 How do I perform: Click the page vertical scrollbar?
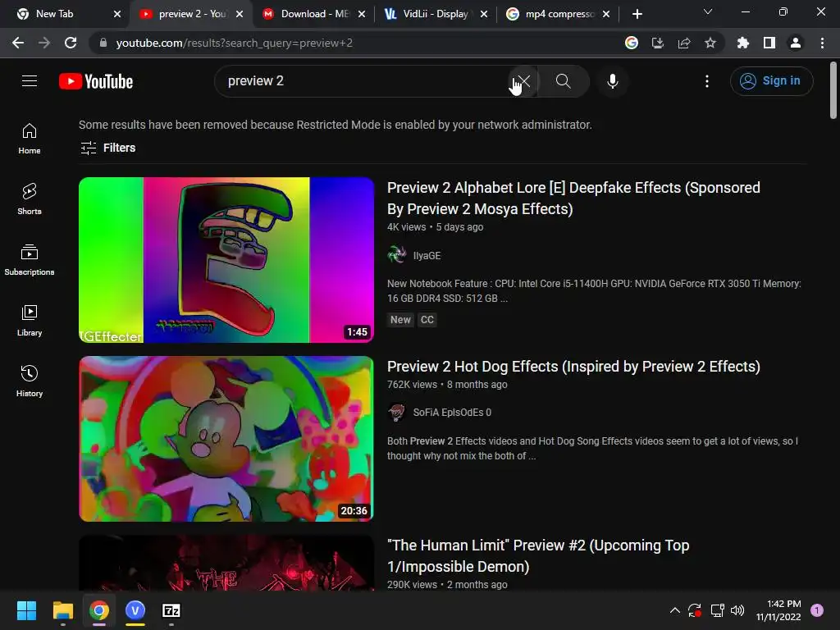833,90
